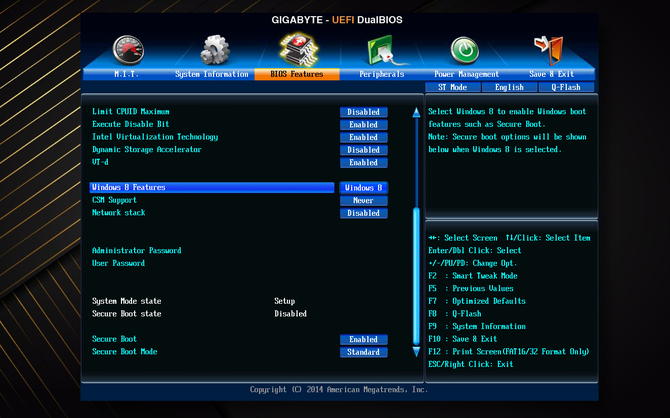The image size is (670, 418).
Task: Launch Q-Flash from the top button
Action: coord(566,87)
